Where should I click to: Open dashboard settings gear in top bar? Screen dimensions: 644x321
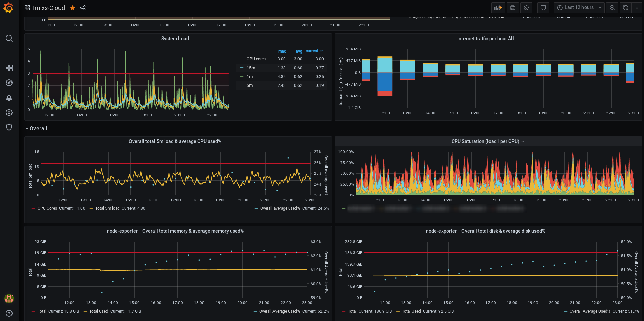[x=526, y=8]
